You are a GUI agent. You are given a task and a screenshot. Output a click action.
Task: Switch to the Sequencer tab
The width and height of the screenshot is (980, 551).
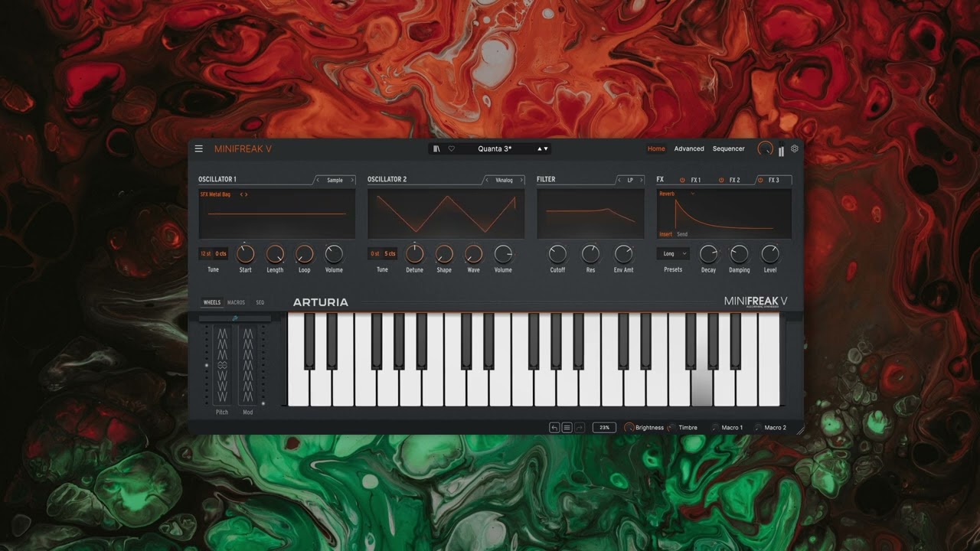click(x=729, y=149)
